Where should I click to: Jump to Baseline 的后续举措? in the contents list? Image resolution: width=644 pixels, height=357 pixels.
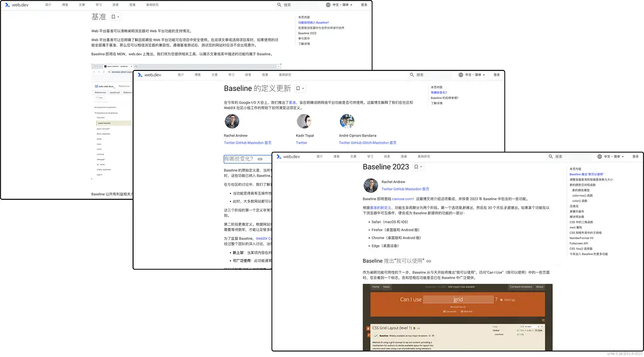[445, 98]
